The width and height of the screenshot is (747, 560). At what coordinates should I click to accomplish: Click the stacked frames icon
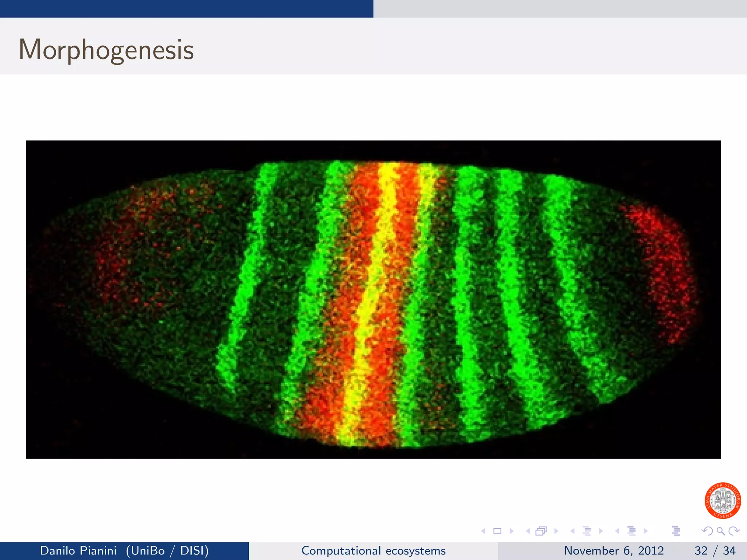pos(541,531)
